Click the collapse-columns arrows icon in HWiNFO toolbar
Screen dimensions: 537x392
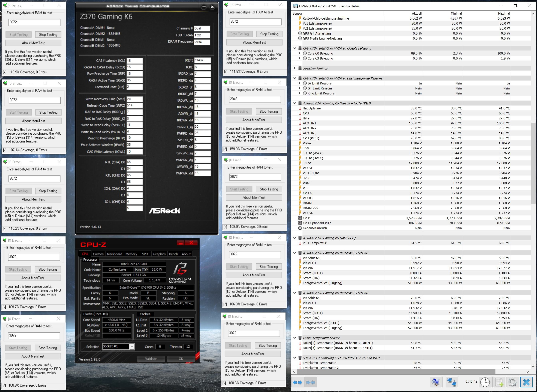tap(310, 382)
